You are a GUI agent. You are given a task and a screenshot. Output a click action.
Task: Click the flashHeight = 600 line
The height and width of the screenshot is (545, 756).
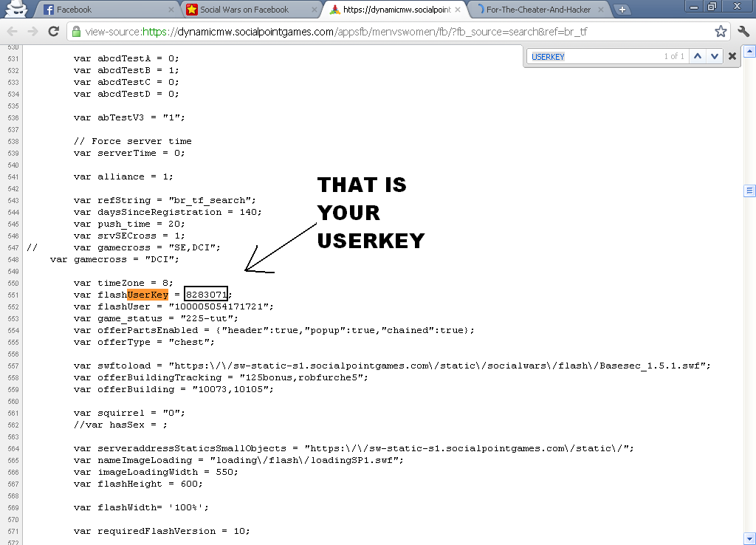pyautogui.click(x=138, y=484)
